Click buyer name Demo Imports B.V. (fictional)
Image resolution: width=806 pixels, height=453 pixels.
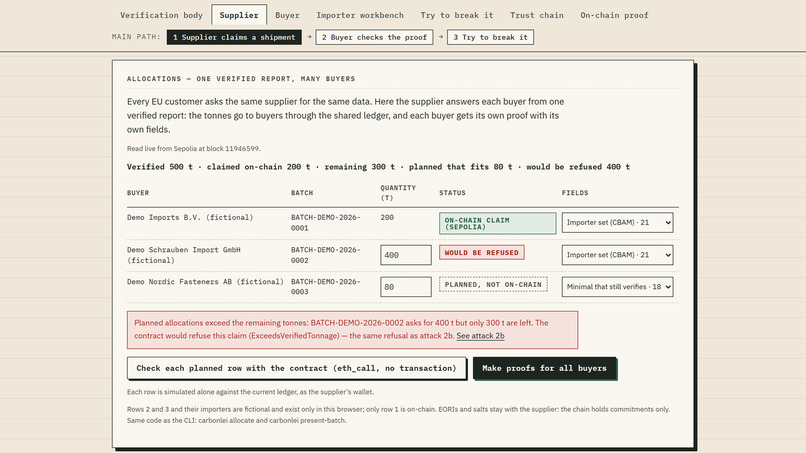tap(190, 218)
